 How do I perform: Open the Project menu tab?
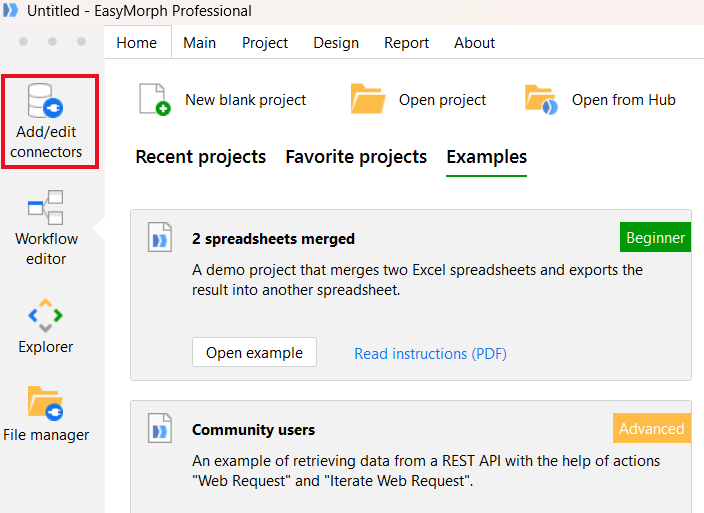coord(265,43)
